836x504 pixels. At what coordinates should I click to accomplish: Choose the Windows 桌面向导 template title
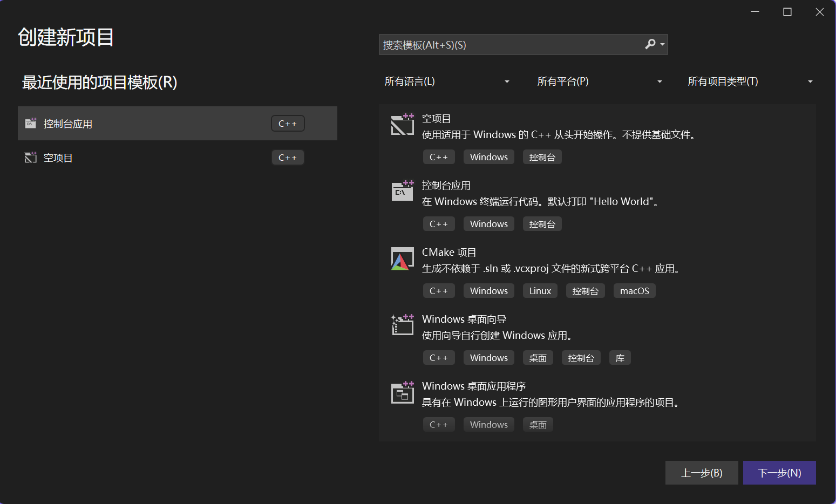[464, 319]
